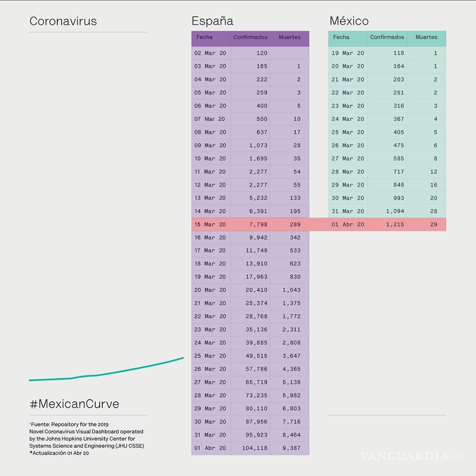Select the México table title
Image resolution: width=476 pixels, height=476 pixels.
349,21
